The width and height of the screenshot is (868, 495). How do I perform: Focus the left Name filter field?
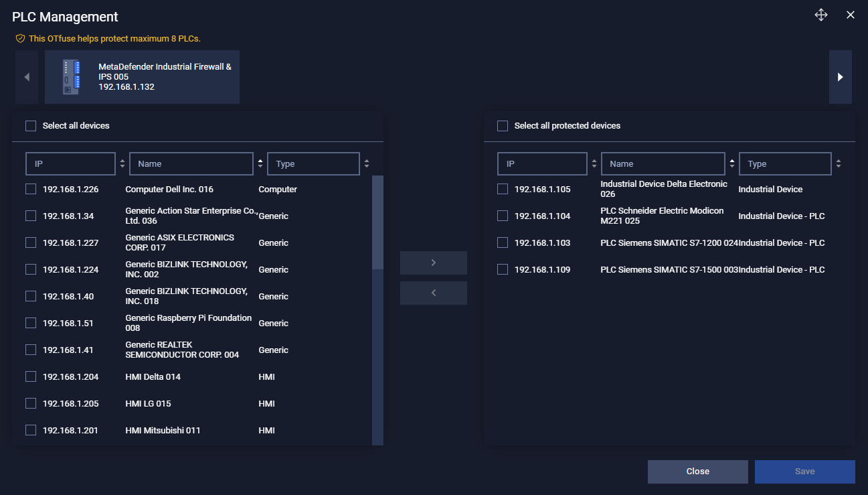click(191, 163)
